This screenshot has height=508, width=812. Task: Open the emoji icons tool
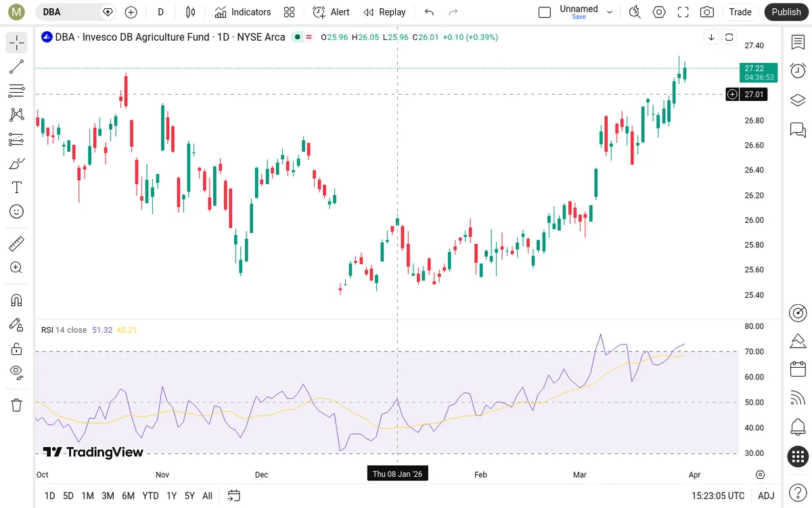click(x=17, y=212)
